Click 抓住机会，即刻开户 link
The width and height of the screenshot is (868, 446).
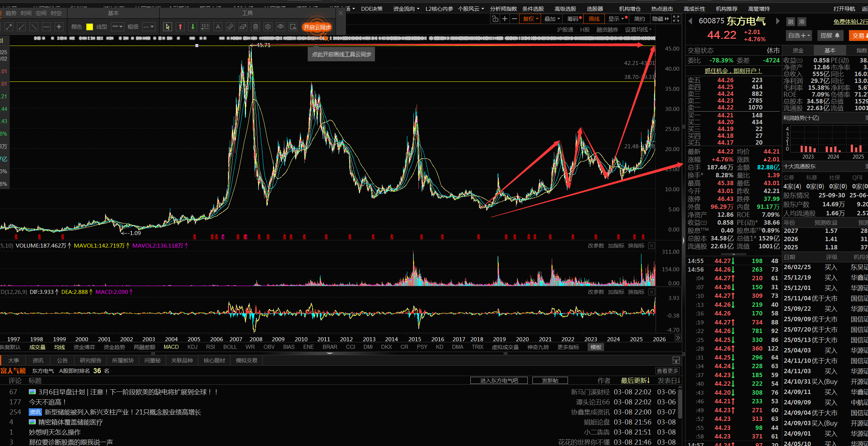click(733, 71)
